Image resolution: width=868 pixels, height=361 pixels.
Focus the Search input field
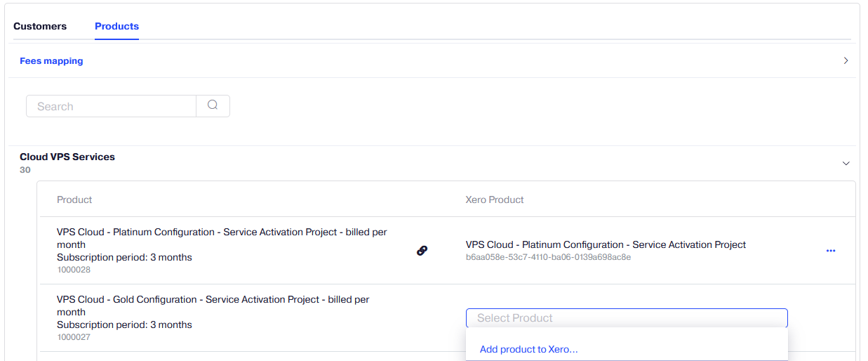[x=112, y=106]
